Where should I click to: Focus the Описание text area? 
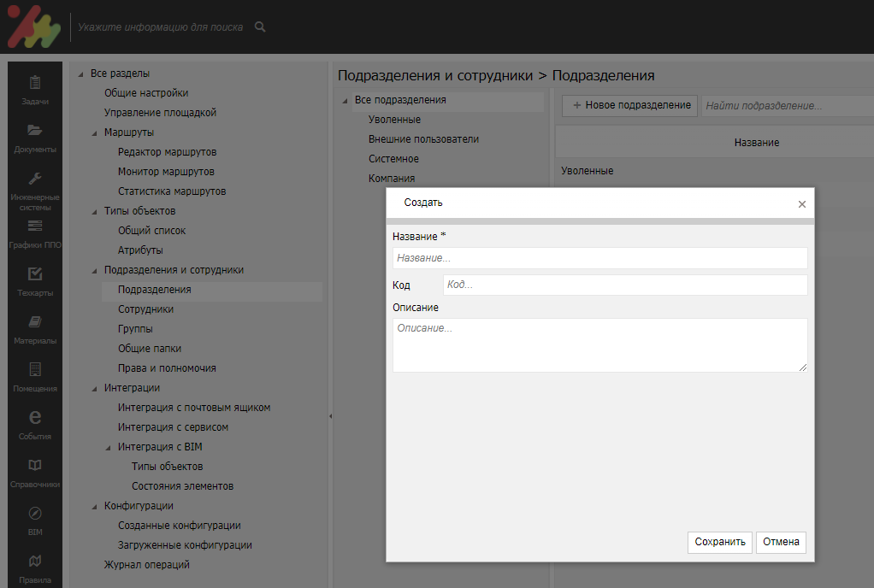pyautogui.click(x=599, y=344)
